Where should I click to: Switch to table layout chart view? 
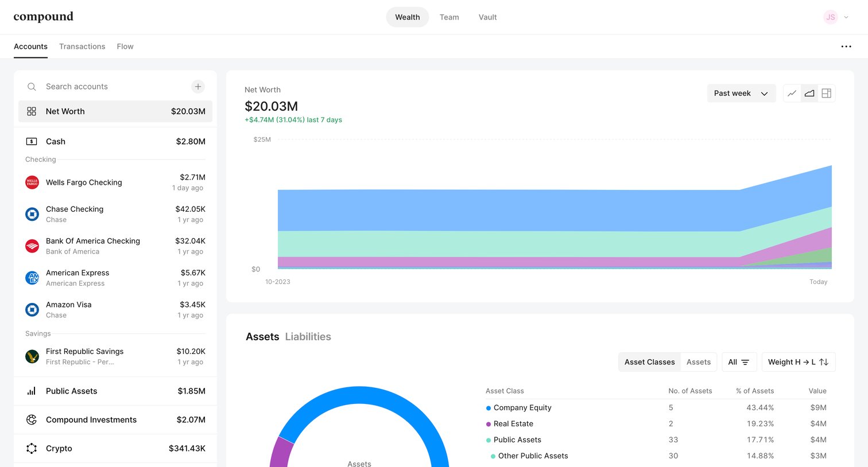click(827, 94)
